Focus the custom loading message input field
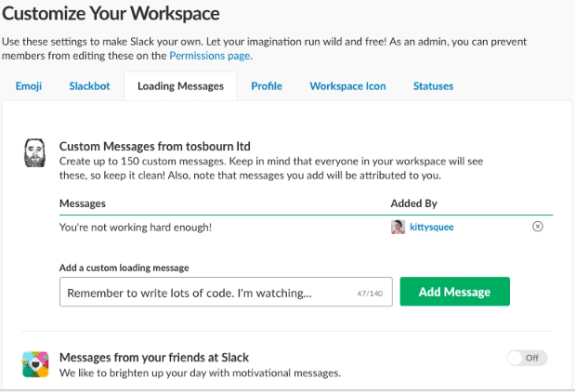575x392 pixels. point(204,292)
